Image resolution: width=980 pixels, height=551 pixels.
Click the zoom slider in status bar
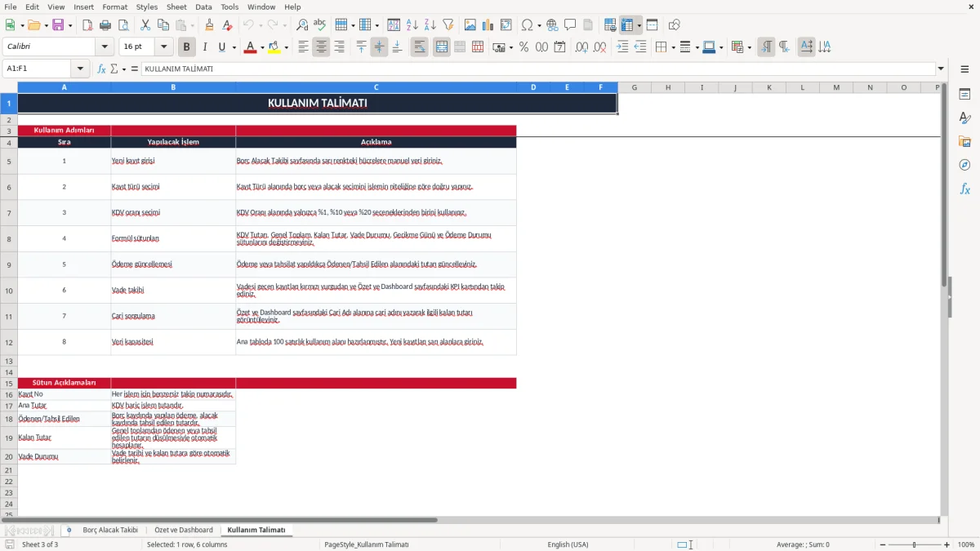tap(914, 544)
